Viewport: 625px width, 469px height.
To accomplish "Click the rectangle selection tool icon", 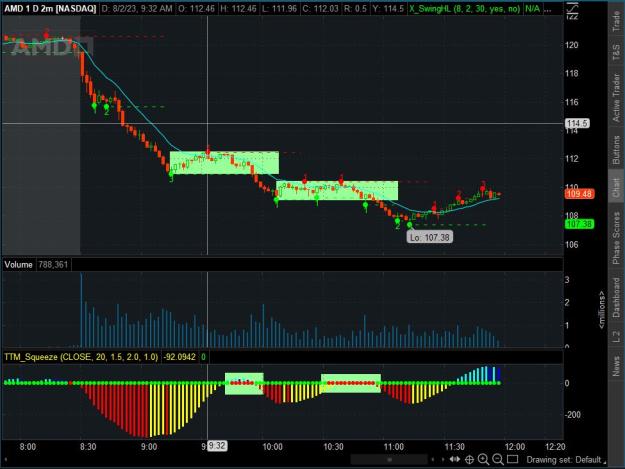I will (x=513, y=459).
